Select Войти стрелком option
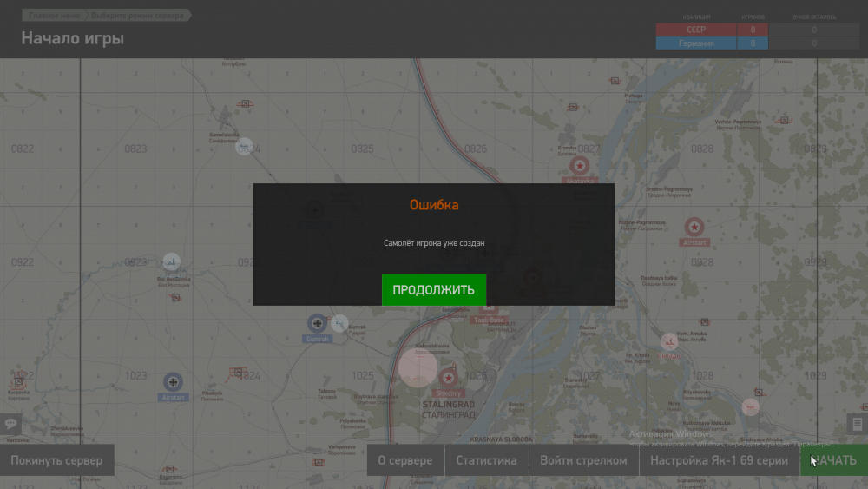Image resolution: width=868 pixels, height=489 pixels. point(583,460)
